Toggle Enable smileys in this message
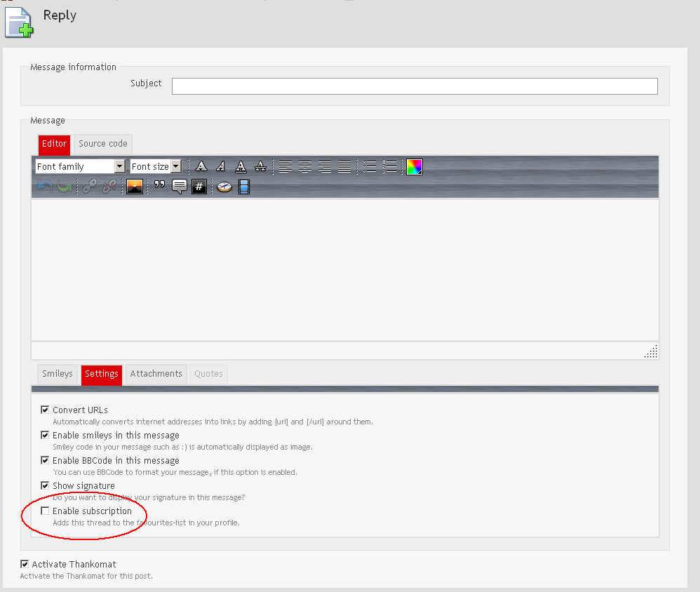The height and width of the screenshot is (592, 700). [x=45, y=435]
